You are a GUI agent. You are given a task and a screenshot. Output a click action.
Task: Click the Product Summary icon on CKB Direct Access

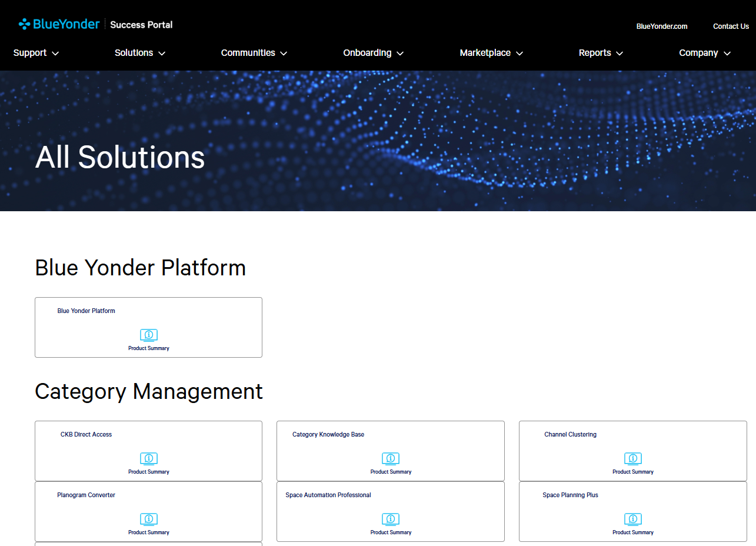(148, 458)
